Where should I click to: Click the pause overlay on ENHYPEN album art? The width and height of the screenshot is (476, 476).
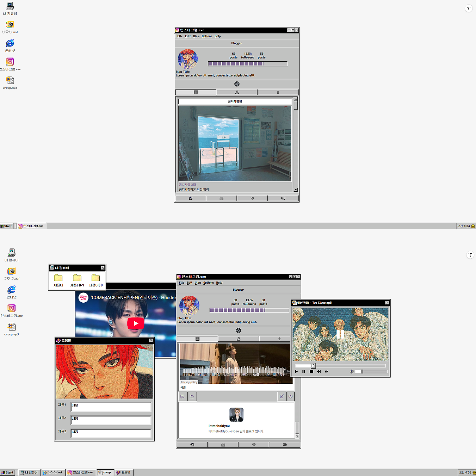(340, 334)
